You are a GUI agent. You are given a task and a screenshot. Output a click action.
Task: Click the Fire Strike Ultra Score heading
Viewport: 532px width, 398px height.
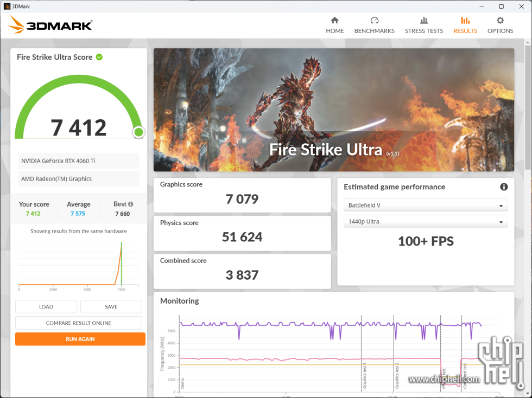55,57
